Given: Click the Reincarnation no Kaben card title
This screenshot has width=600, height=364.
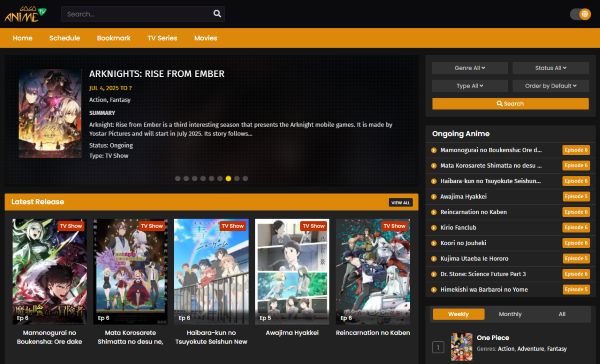Looking at the screenshot, I should 373,333.
